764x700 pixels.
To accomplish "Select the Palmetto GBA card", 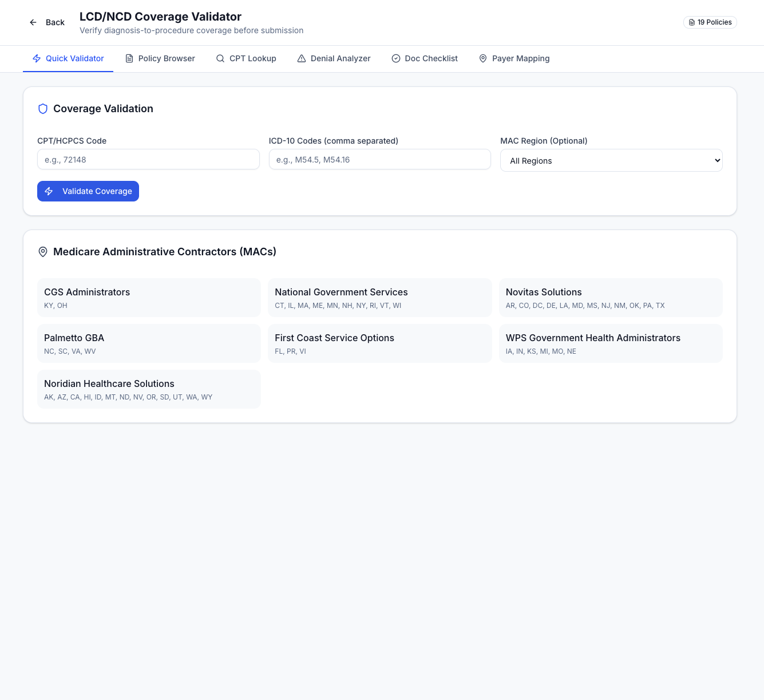I will coord(149,343).
